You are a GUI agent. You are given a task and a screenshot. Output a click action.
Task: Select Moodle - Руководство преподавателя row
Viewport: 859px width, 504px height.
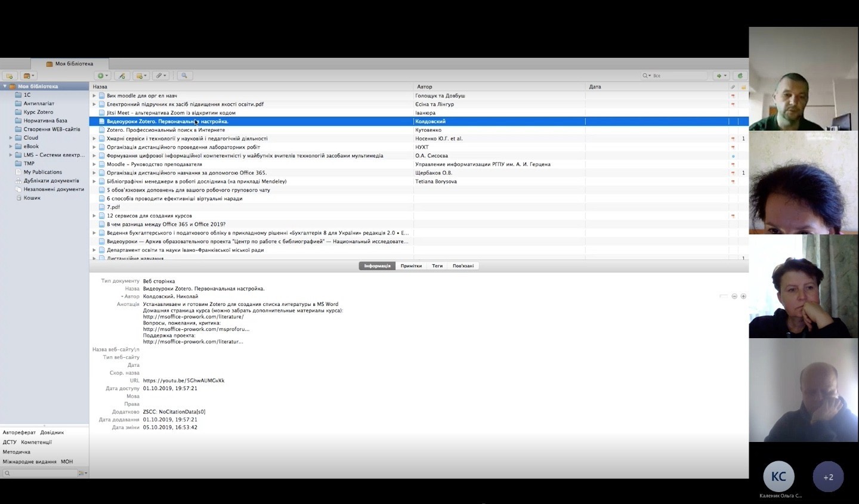pos(419,164)
